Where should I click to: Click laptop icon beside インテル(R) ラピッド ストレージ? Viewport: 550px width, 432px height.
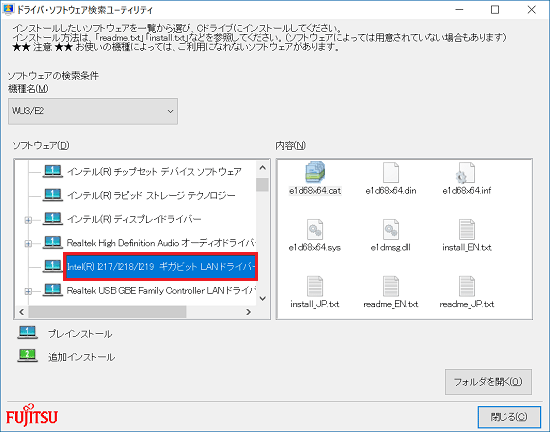pyautogui.click(x=53, y=195)
